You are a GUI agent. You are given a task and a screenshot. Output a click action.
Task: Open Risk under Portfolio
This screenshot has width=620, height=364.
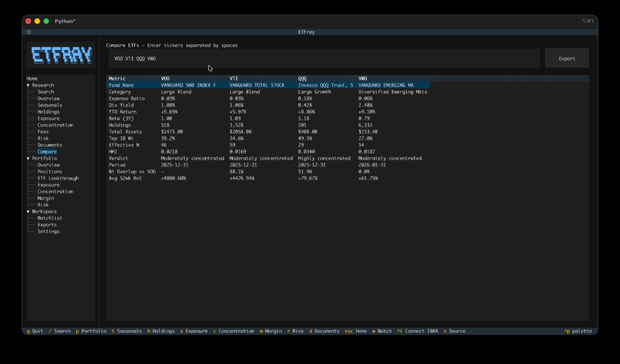(x=43, y=205)
